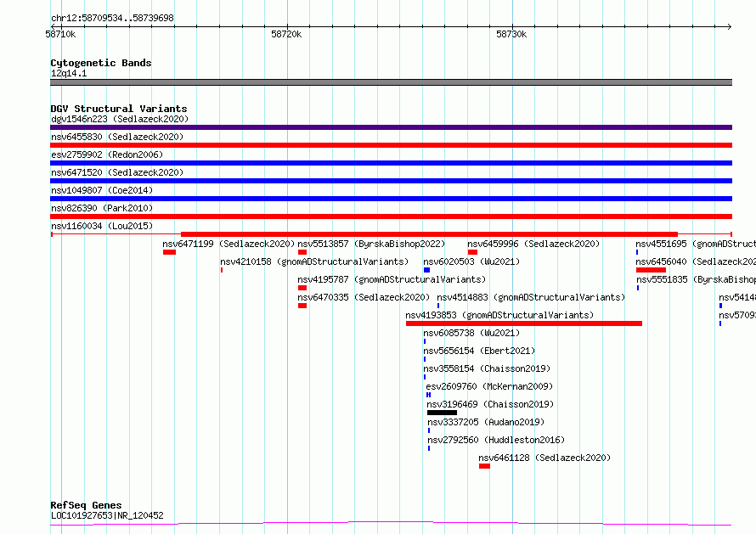Click the 58730k ruler position
This screenshot has height=534, width=756.
(511, 34)
